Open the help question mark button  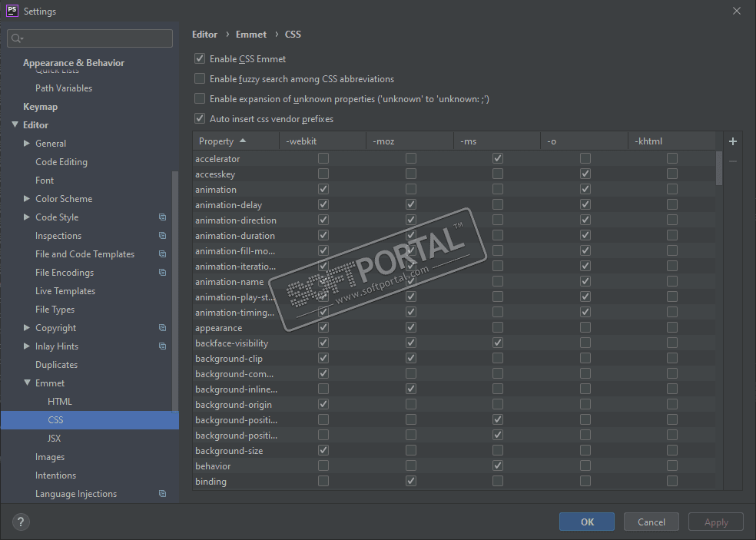(x=21, y=522)
